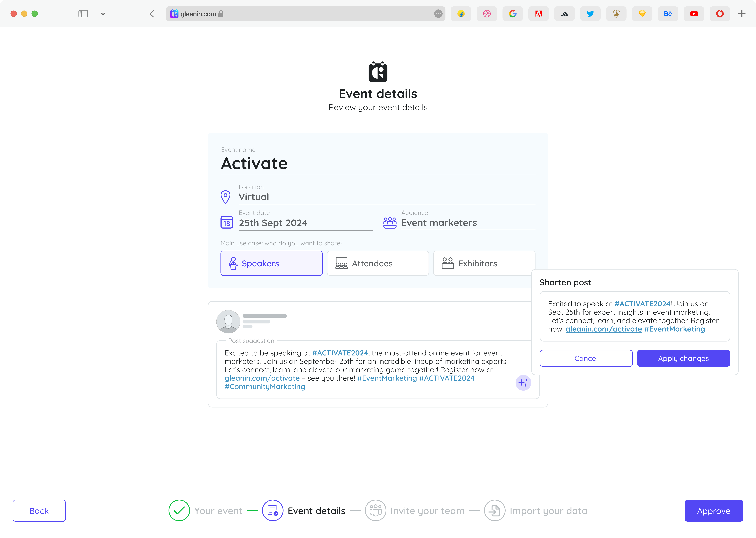Click the event date calendar icon

[227, 222]
